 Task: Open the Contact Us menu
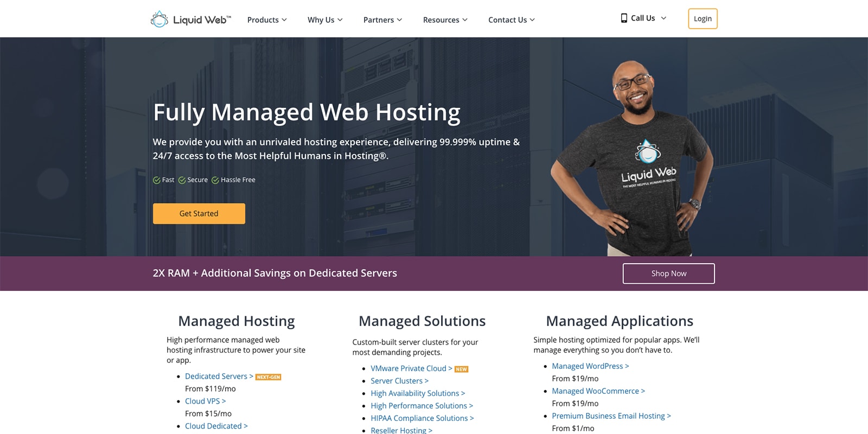(511, 20)
